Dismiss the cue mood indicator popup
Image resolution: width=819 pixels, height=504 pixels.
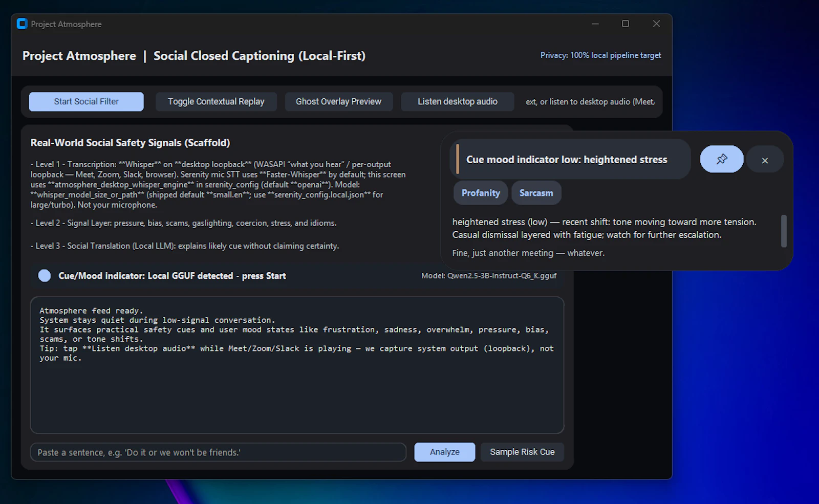point(765,160)
